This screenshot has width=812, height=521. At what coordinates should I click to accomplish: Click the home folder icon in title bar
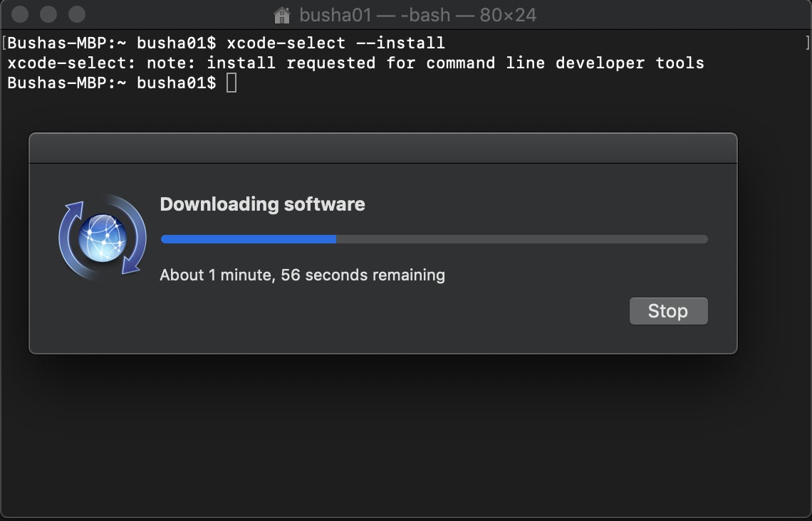click(x=282, y=15)
